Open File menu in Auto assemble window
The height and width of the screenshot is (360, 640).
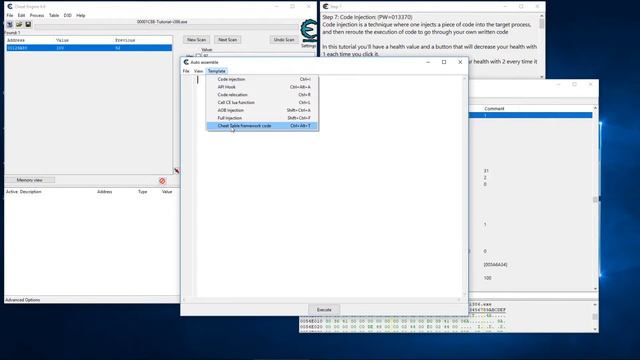tap(186, 71)
